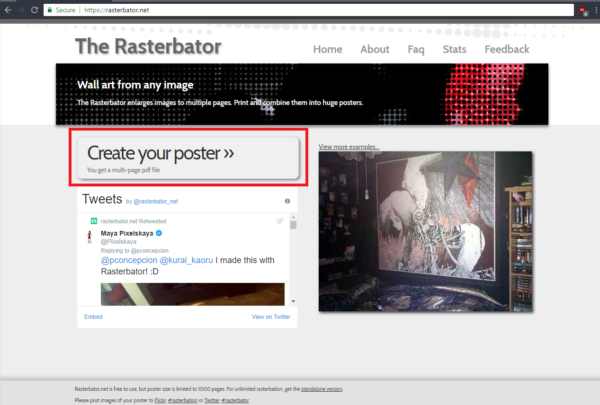Click the green Secure padlock icon
600x405 pixels.
coord(47,8)
